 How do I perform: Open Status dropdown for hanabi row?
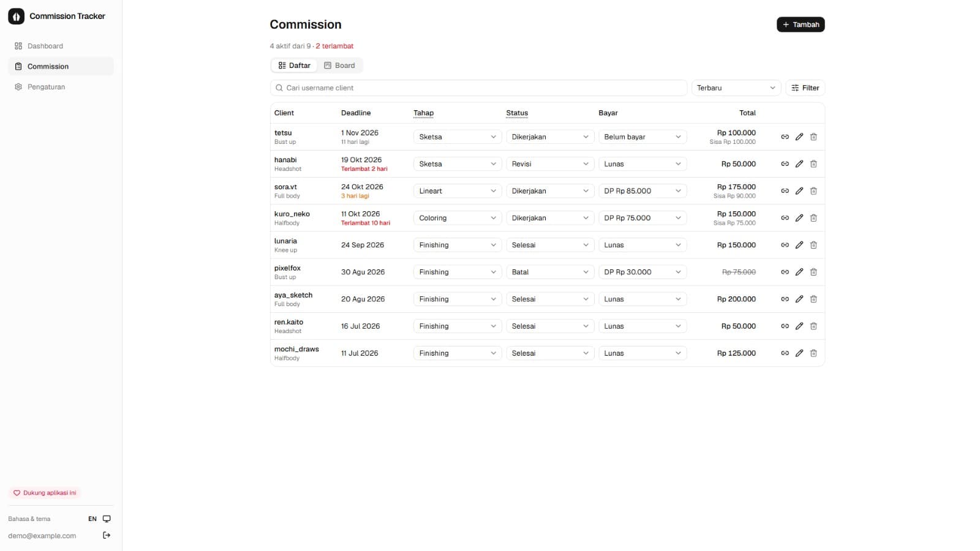click(x=550, y=164)
